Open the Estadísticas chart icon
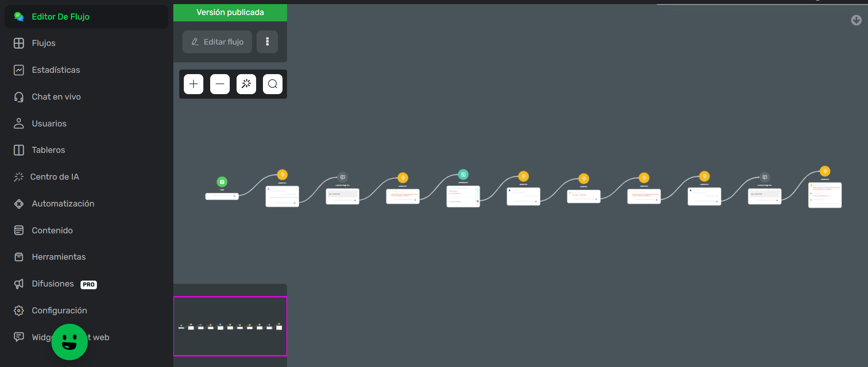The image size is (868, 367). [19, 70]
